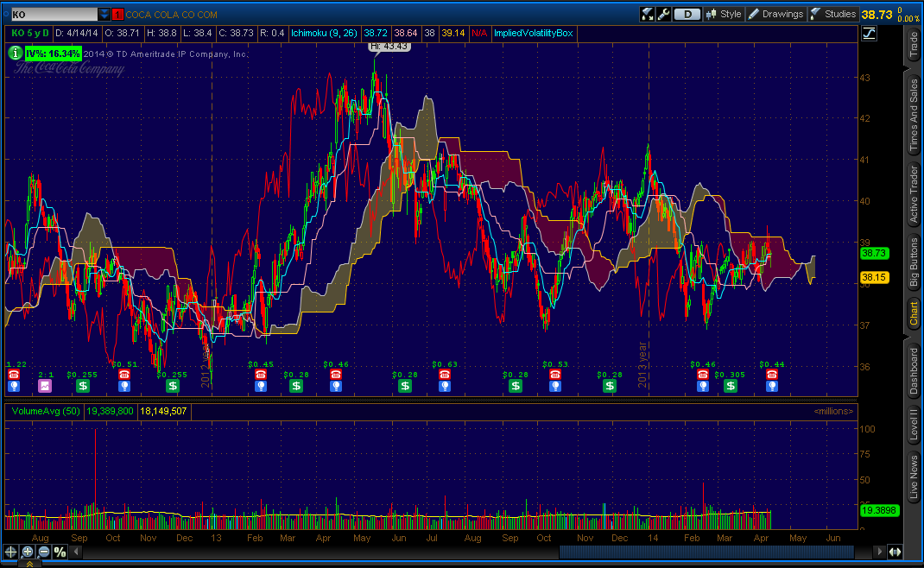Open the quick study setup icon
The height and width of the screenshot is (568, 924).
click(x=647, y=14)
